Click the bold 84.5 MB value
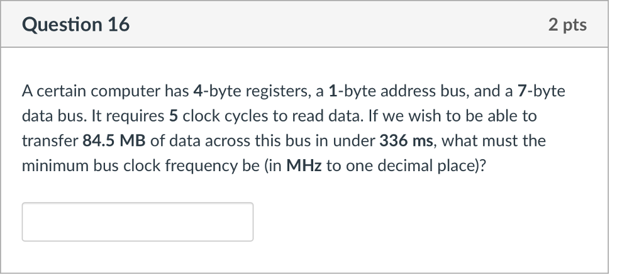 tap(114, 140)
